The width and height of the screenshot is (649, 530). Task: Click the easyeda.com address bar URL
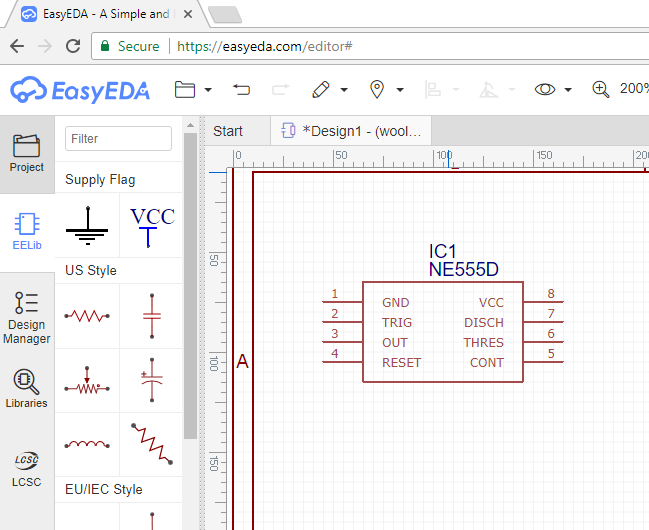coord(264,46)
